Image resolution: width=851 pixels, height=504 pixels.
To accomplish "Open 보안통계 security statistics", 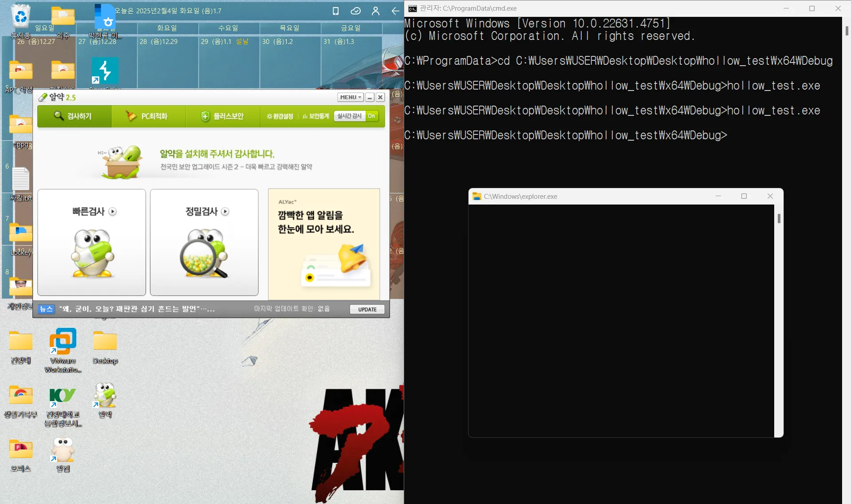I will [x=316, y=116].
